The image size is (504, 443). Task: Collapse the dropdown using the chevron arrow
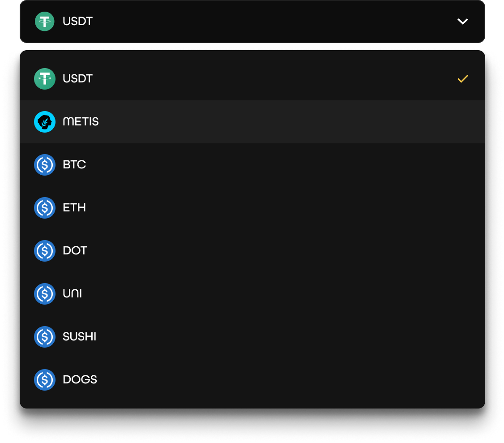tap(462, 22)
